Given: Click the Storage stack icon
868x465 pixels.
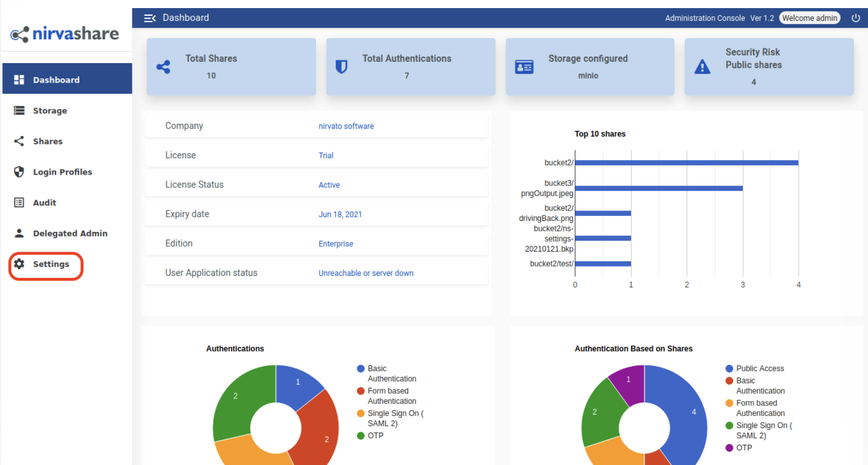Looking at the screenshot, I should pos(19,110).
